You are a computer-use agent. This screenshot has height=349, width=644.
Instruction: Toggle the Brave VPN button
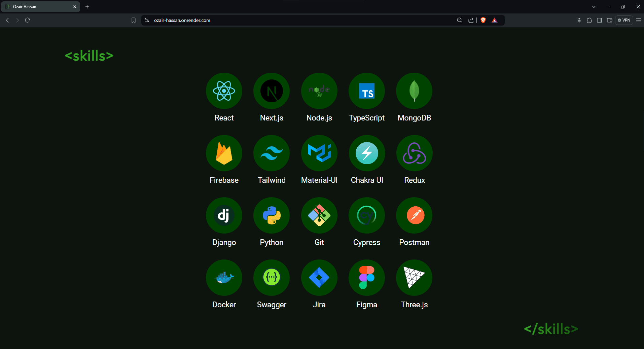click(x=624, y=20)
